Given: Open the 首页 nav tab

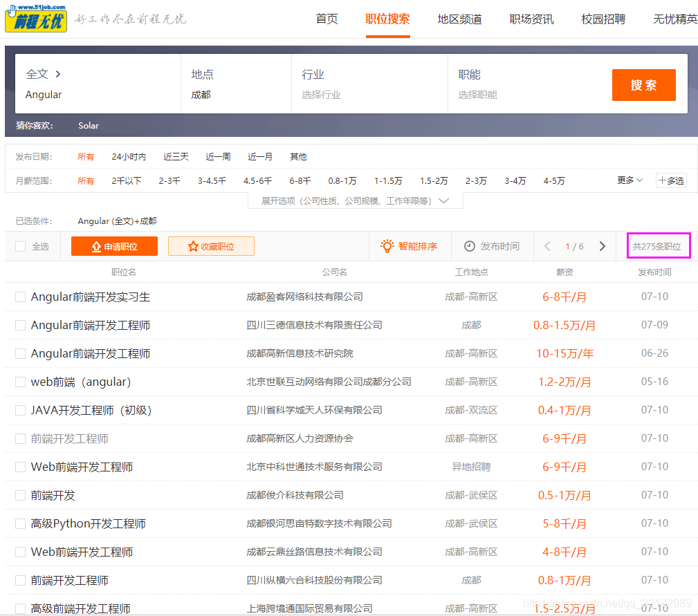Looking at the screenshot, I should coord(327,19).
